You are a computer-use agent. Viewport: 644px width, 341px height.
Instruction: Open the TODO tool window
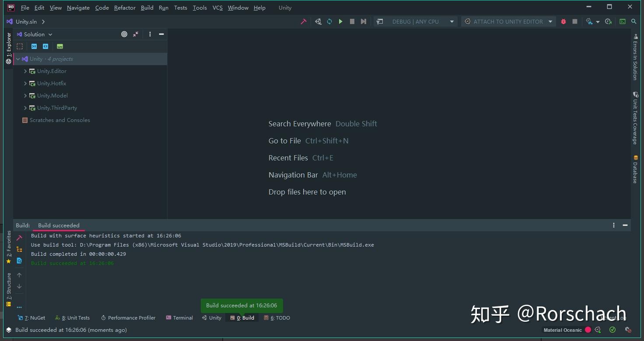277,318
